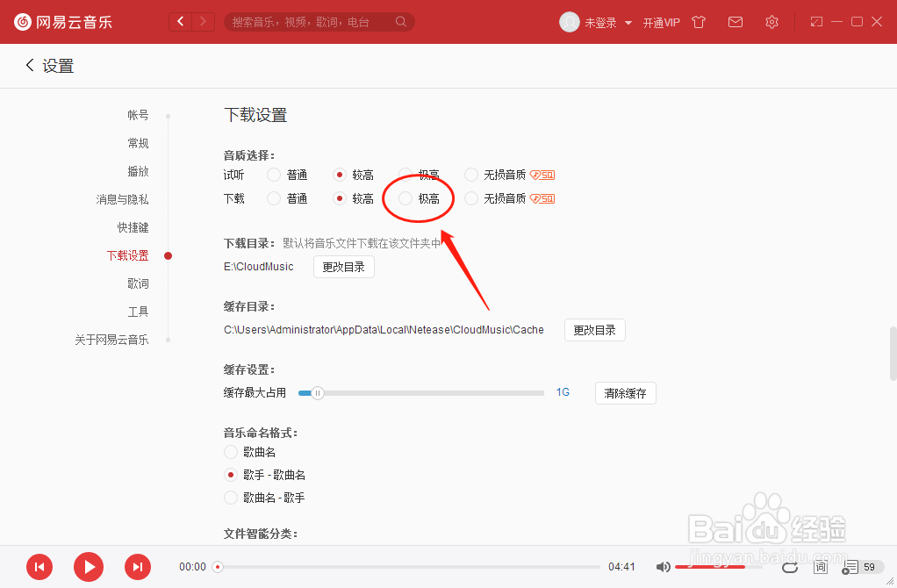Open the settings gear icon
This screenshot has height=588, width=897.
[x=771, y=22]
